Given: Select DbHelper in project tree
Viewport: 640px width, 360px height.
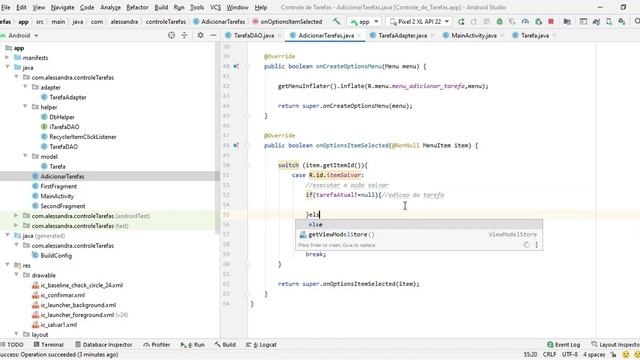Looking at the screenshot, I should tap(62, 117).
